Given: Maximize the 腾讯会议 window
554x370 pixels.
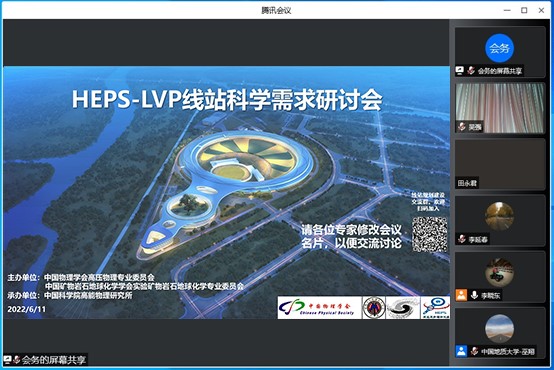Looking at the screenshot, I should click(524, 10).
